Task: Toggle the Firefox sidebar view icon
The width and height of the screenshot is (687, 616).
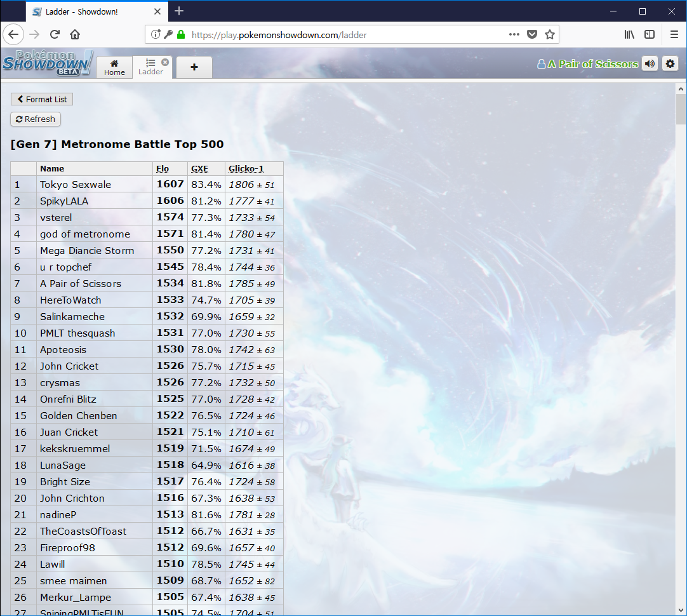Action: click(x=650, y=35)
